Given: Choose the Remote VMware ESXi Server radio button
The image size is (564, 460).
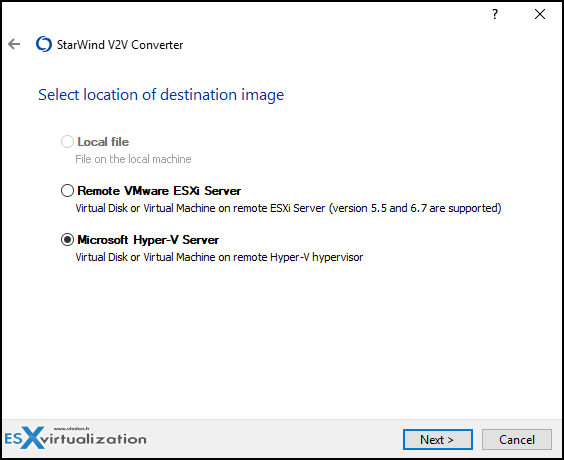Looking at the screenshot, I should tap(67, 191).
